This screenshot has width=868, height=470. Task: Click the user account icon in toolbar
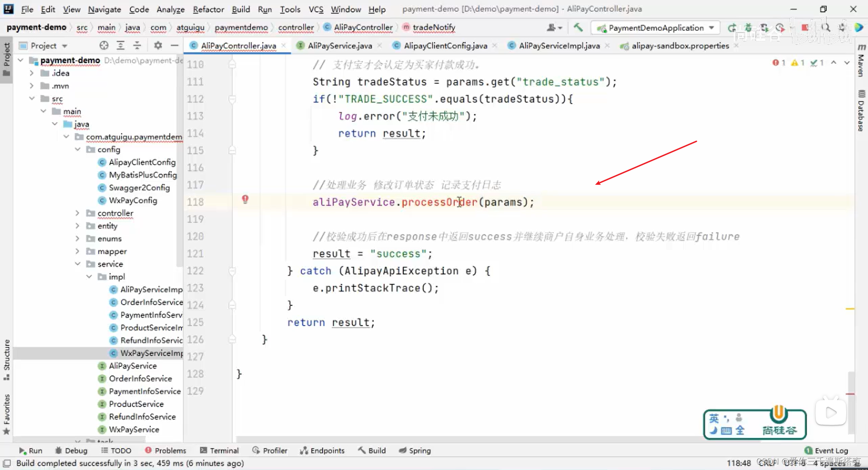pyautogui.click(x=553, y=28)
